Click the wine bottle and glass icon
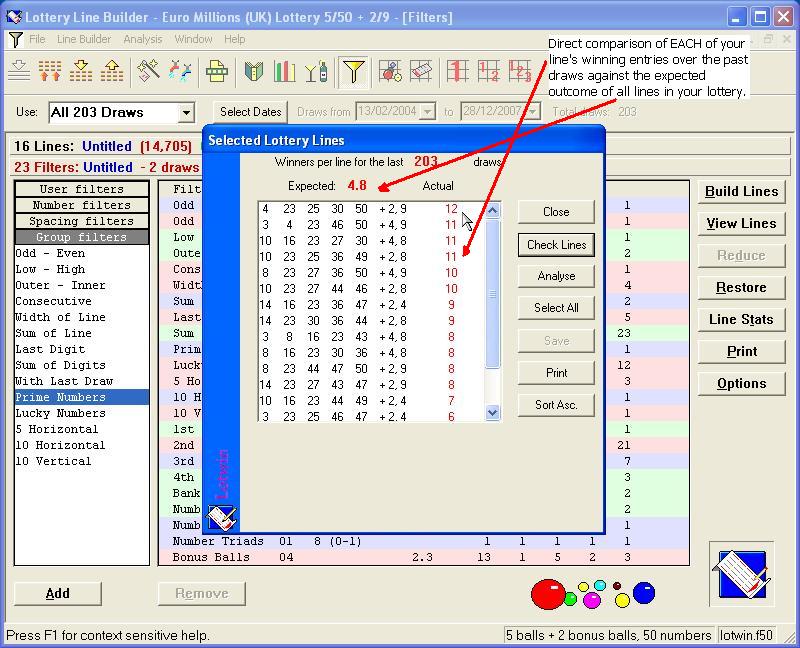 pos(316,71)
